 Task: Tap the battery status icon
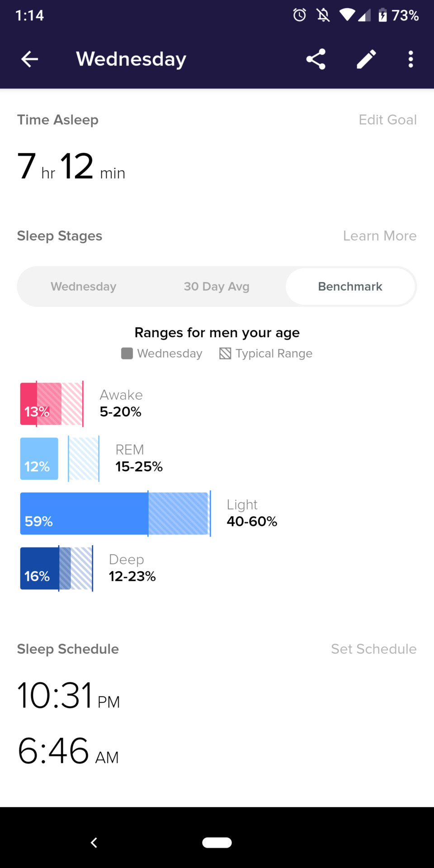click(x=382, y=15)
